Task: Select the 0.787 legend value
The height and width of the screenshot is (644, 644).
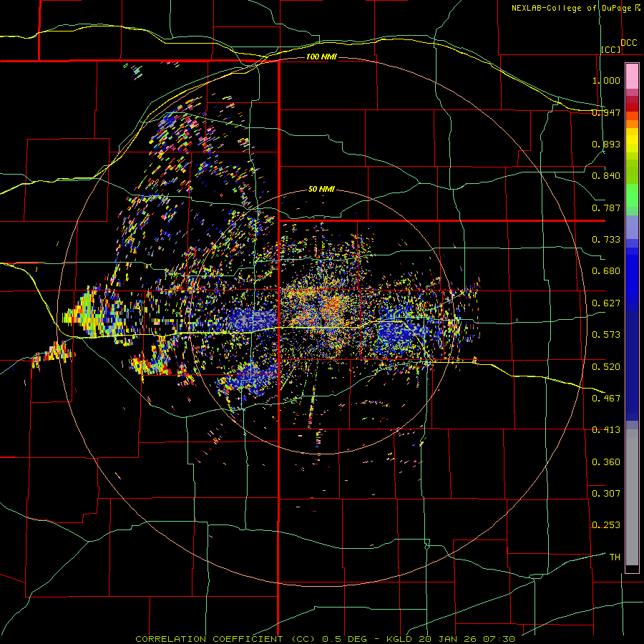Action: click(606, 208)
